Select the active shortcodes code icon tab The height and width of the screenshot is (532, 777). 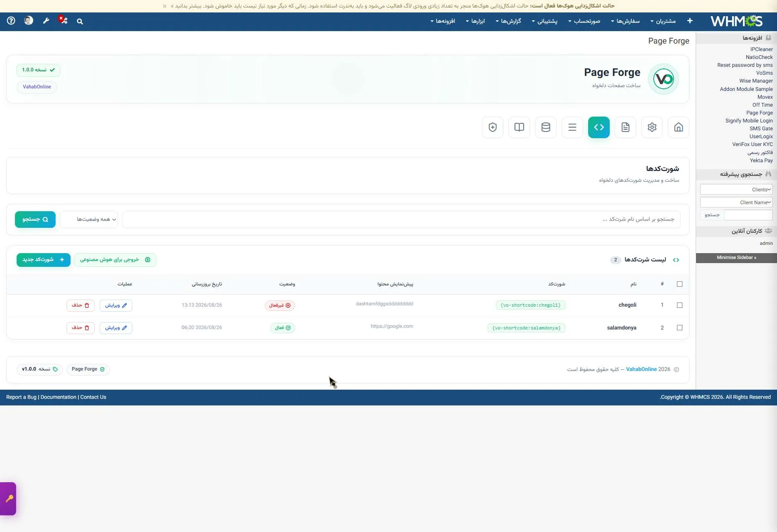tap(599, 127)
